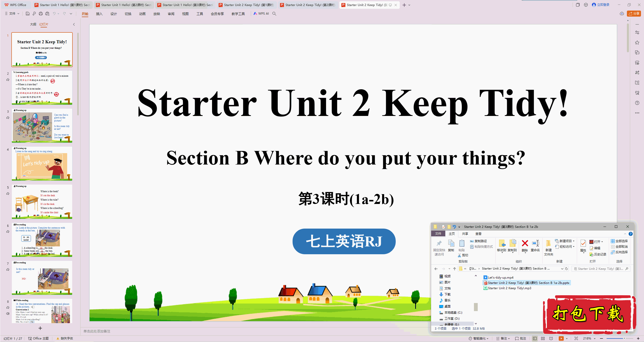Click the zoom slider handle in status bar
Image resolution: width=644 pixels, height=342 pixels.
[624, 338]
